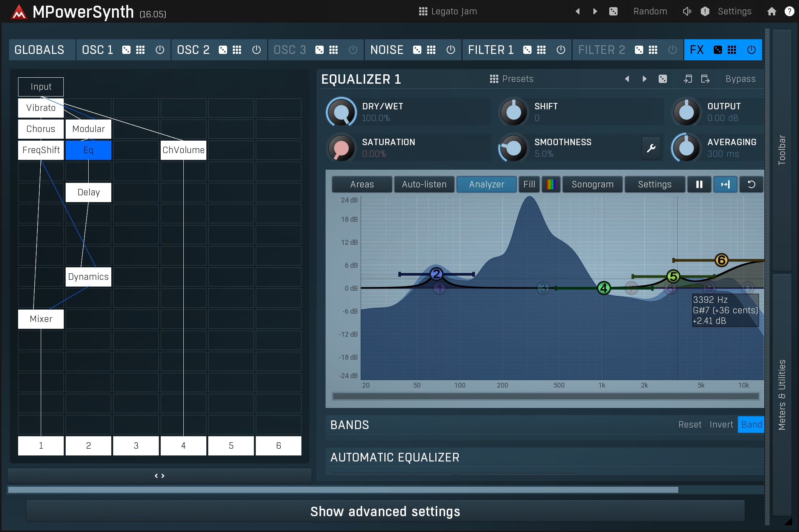Open OSC 2 presets grid icon
The width and height of the screenshot is (799, 532).
[237, 50]
